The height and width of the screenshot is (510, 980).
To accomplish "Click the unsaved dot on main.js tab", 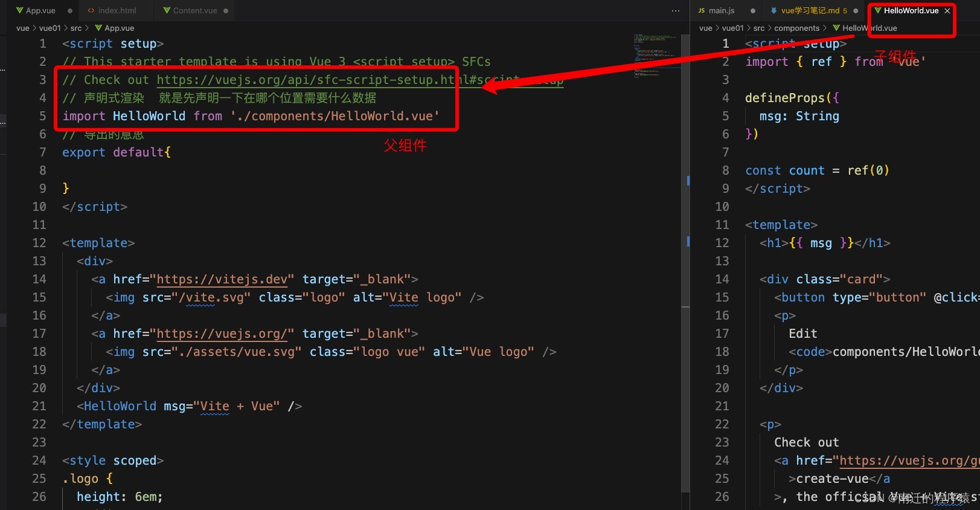I will [x=752, y=11].
